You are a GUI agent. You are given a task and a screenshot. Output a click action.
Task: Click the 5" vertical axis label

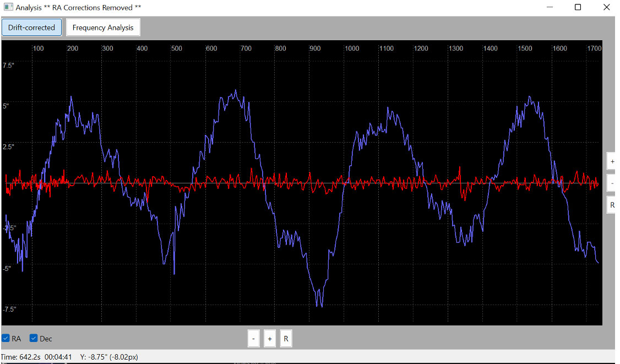(6, 106)
